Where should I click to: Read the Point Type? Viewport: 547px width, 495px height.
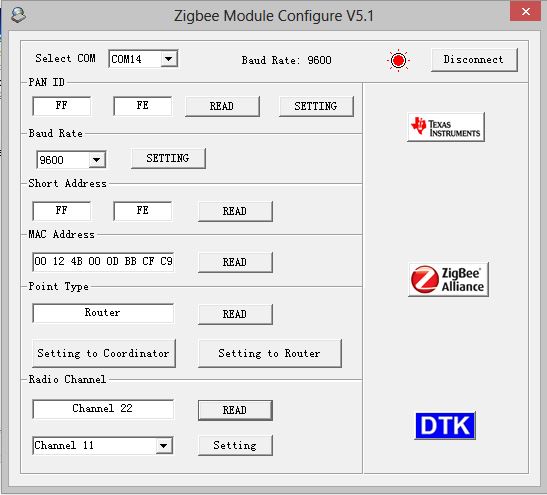pos(235,314)
